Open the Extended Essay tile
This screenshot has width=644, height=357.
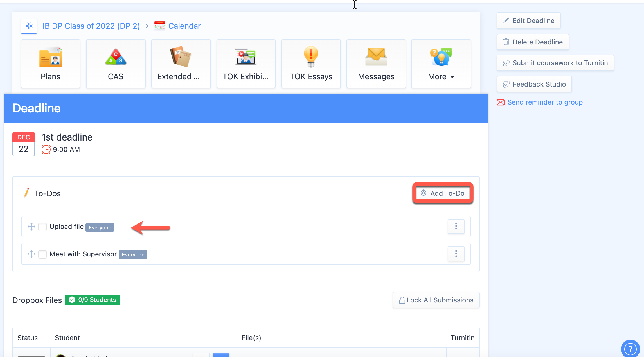[x=181, y=64]
